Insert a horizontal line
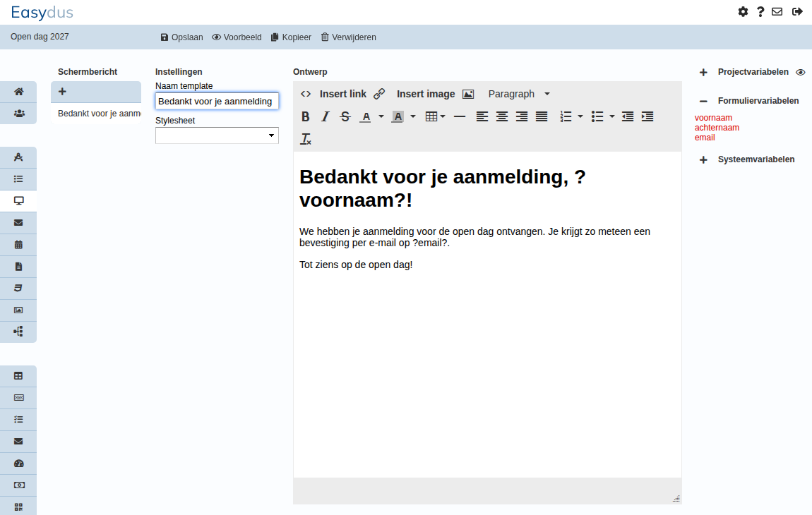Viewport: 812px width, 515px height. [x=460, y=117]
